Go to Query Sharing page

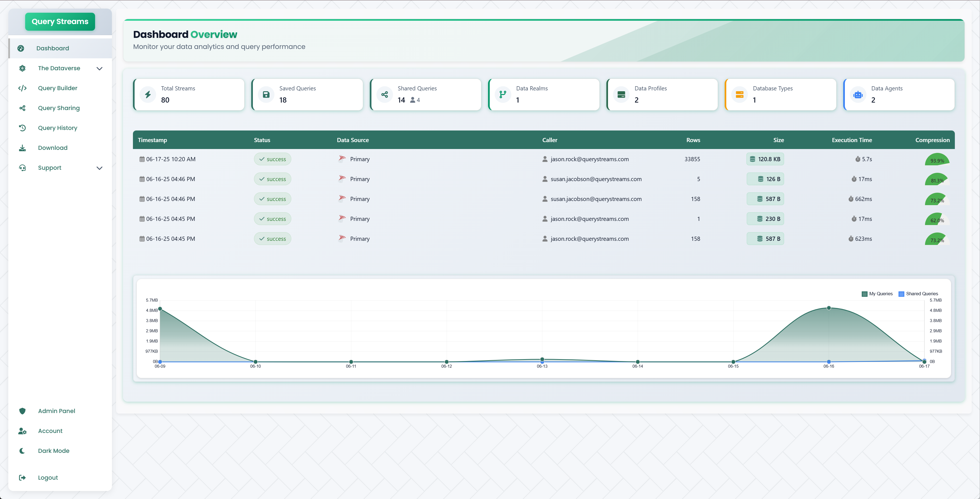pyautogui.click(x=59, y=108)
